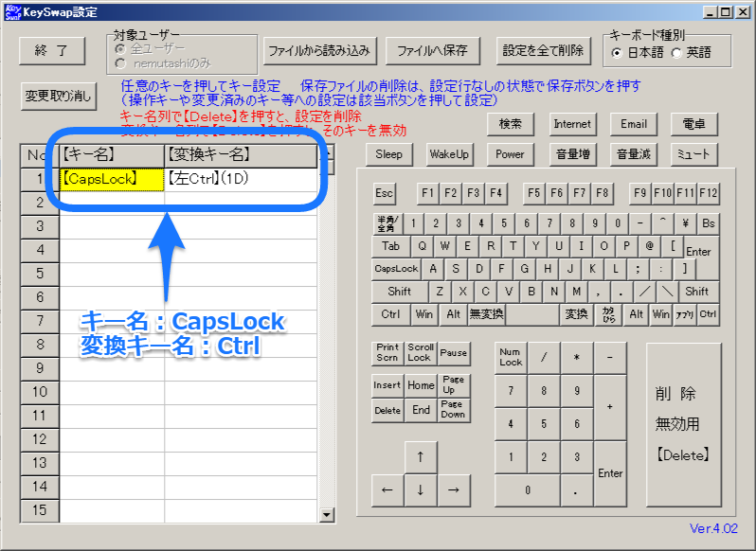Click the 検索 search key button
This screenshot has height=551, width=756.
tap(510, 124)
